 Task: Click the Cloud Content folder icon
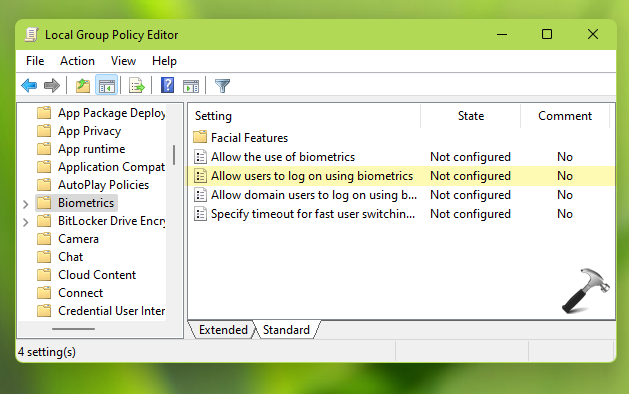[x=44, y=275]
